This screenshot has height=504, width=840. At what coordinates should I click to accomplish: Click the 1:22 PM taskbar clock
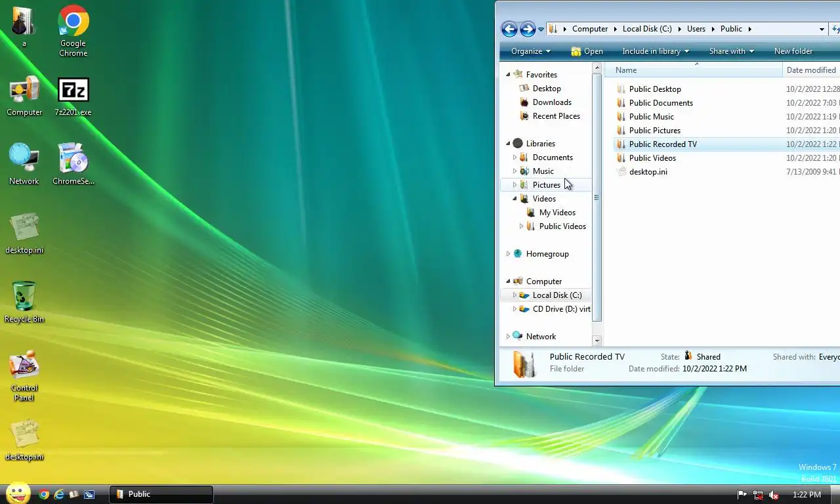click(x=807, y=495)
